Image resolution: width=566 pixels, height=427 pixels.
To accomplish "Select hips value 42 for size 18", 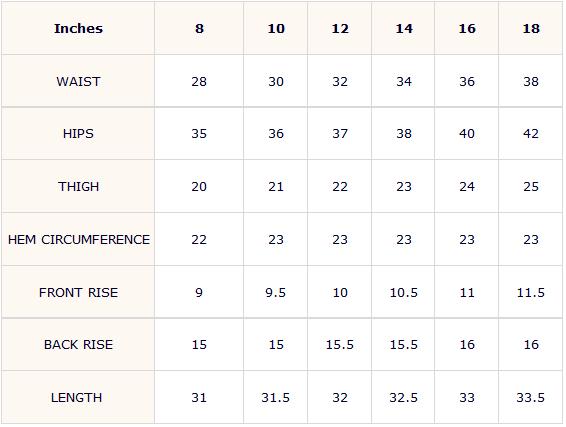I will 531,134.
